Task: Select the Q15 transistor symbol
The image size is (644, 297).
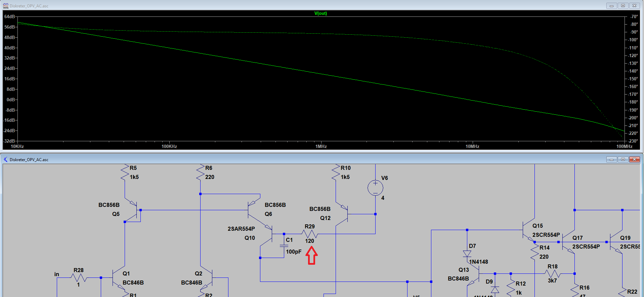Action: 529,230
